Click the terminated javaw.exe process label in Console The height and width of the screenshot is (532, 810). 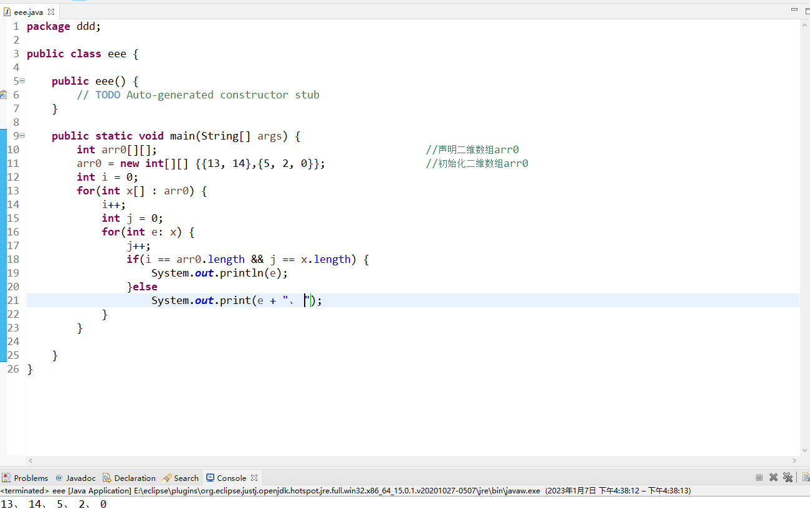click(249, 490)
